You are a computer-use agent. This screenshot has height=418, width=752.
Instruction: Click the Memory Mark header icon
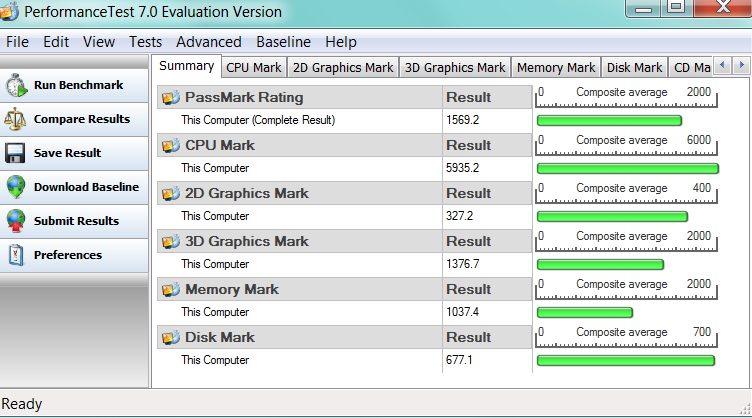pos(171,290)
